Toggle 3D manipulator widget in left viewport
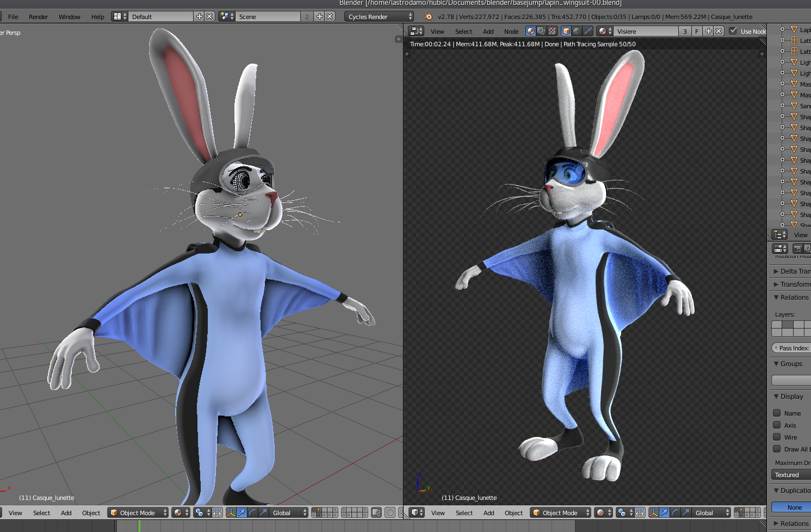This screenshot has width=811, height=532. coord(231,512)
